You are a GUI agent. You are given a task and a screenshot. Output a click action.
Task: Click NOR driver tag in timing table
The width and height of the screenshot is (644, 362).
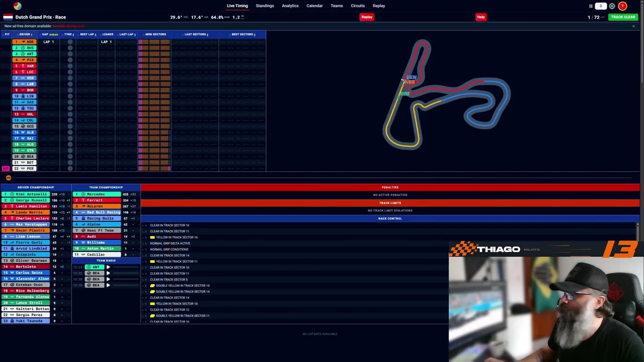tap(24, 42)
